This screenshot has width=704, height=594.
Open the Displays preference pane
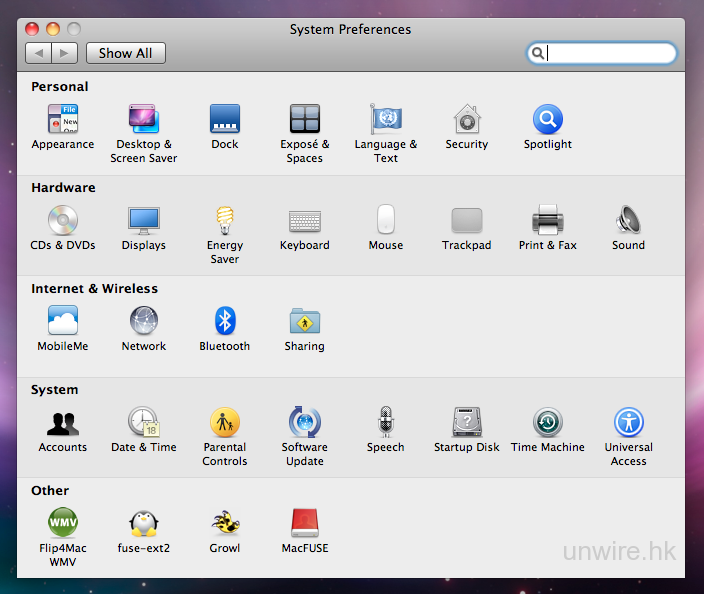[x=143, y=221]
